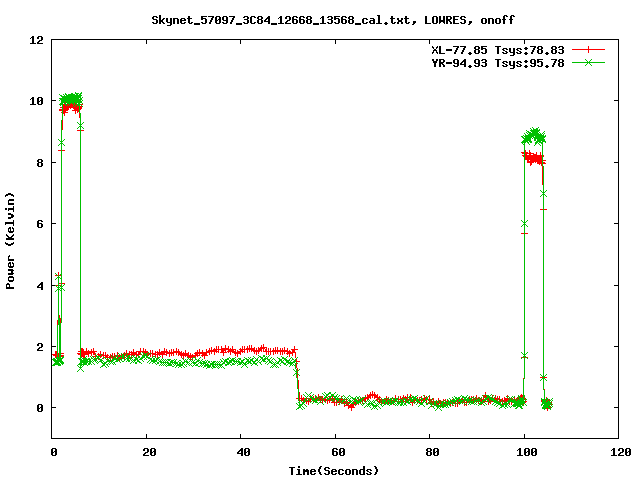Click y-axis tick label '6'
Screen dimensions: 640x480
click(x=40, y=224)
